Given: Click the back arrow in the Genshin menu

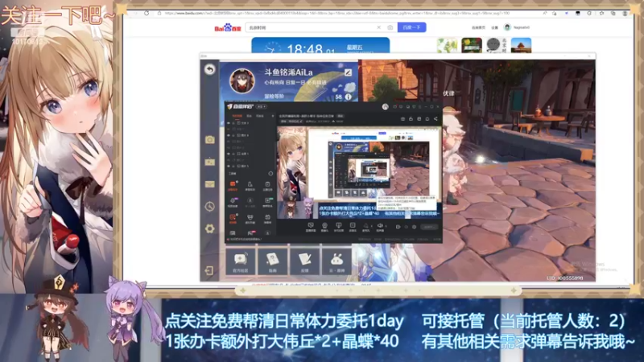Looking at the screenshot, I should (210, 69).
